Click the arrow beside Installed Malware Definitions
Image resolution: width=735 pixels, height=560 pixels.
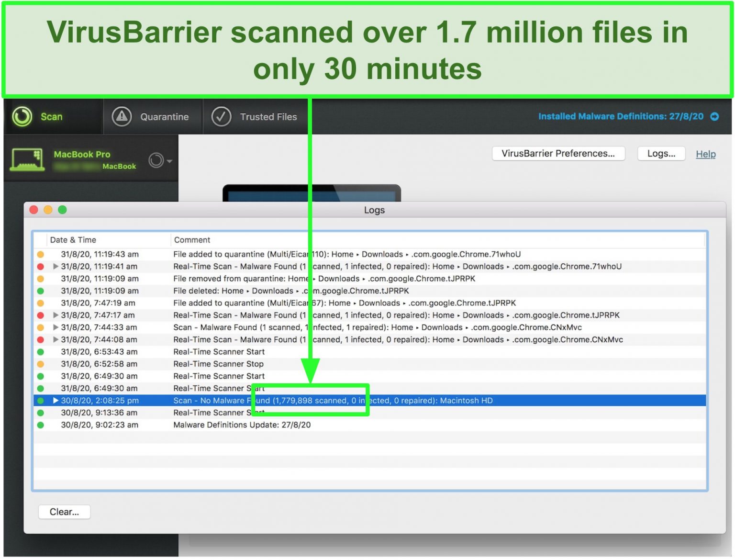[x=714, y=116]
